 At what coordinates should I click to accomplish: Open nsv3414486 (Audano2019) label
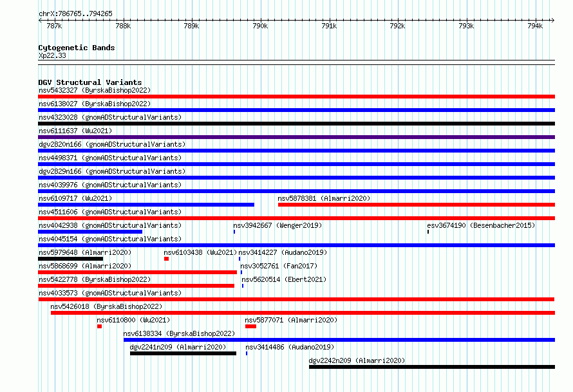click(x=290, y=347)
